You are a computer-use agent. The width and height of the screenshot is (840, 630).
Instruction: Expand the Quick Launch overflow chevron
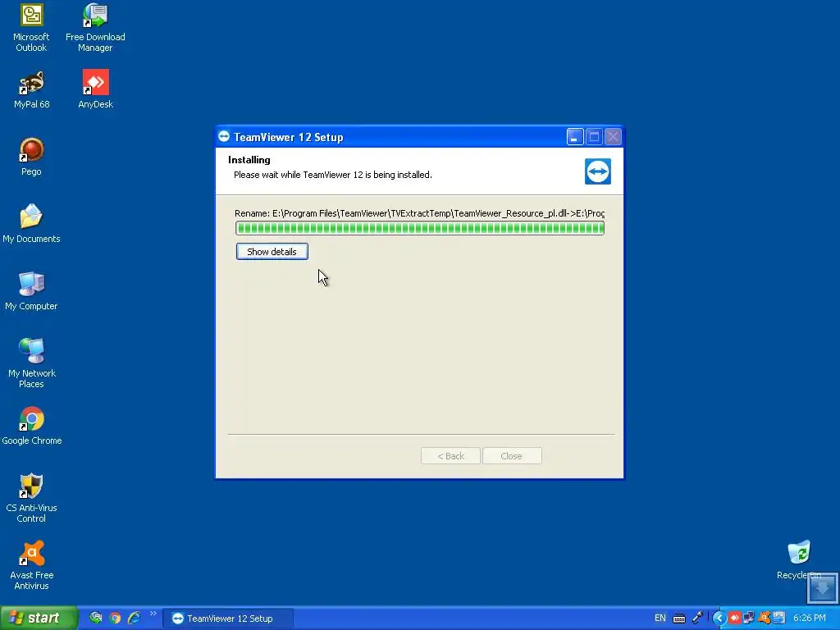153,614
